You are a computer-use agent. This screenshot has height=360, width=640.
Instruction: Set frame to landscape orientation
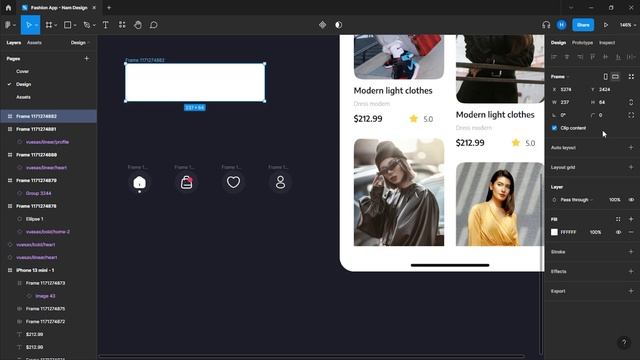click(x=615, y=77)
